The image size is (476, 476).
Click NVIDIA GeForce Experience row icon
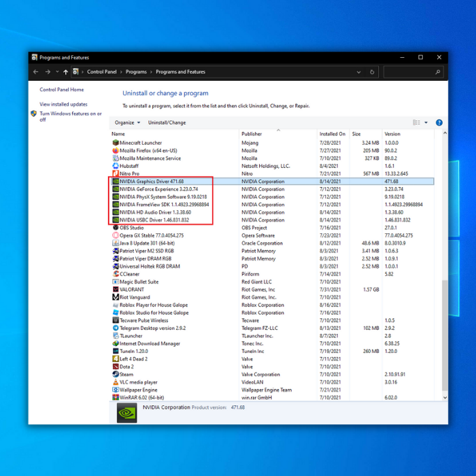coord(116,189)
